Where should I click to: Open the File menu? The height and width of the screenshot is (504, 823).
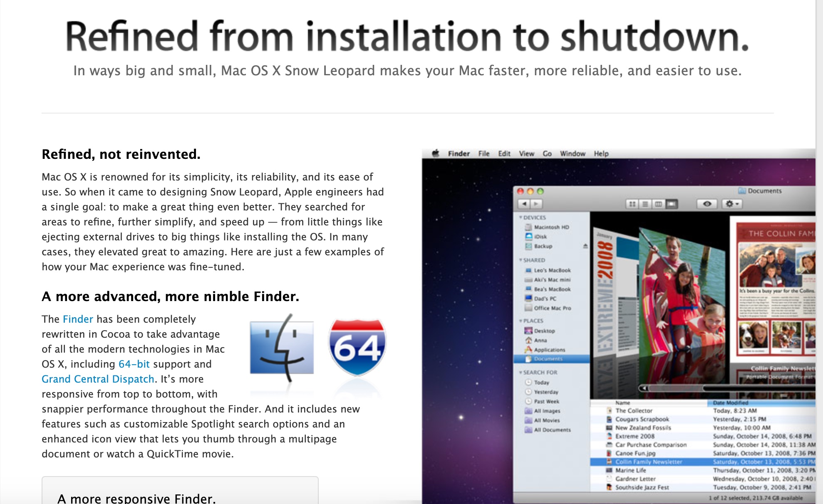point(483,153)
